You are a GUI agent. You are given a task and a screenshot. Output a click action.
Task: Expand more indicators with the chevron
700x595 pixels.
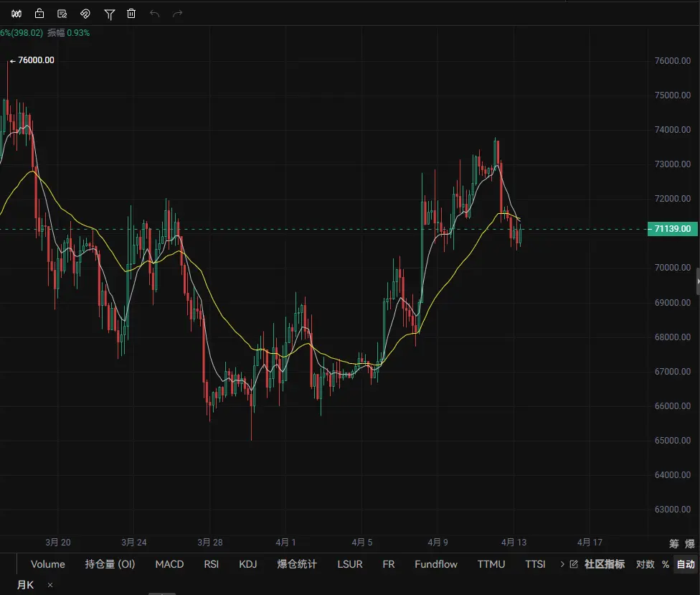(562, 564)
